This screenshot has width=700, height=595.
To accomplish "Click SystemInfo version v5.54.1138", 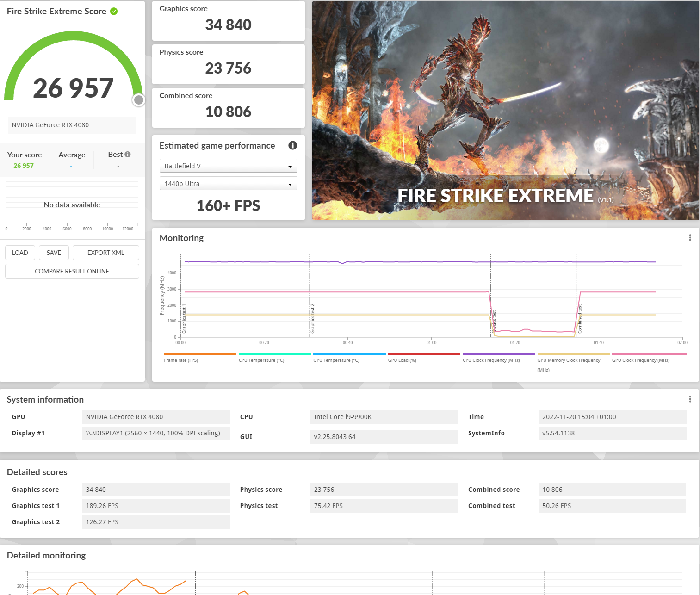I will (613, 433).
